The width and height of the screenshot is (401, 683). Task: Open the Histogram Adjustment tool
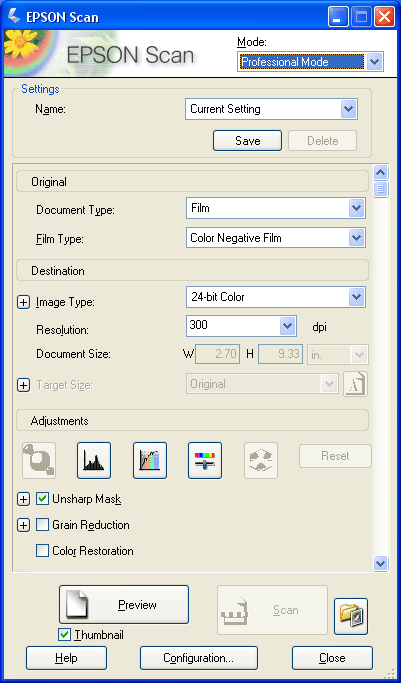pyautogui.click(x=94, y=460)
